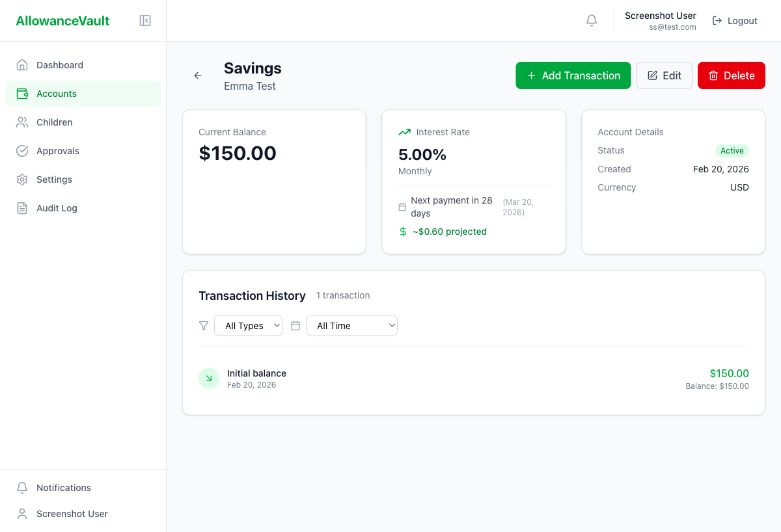Open the All Types dropdown
Viewport: 781px width, 532px height.
(248, 325)
